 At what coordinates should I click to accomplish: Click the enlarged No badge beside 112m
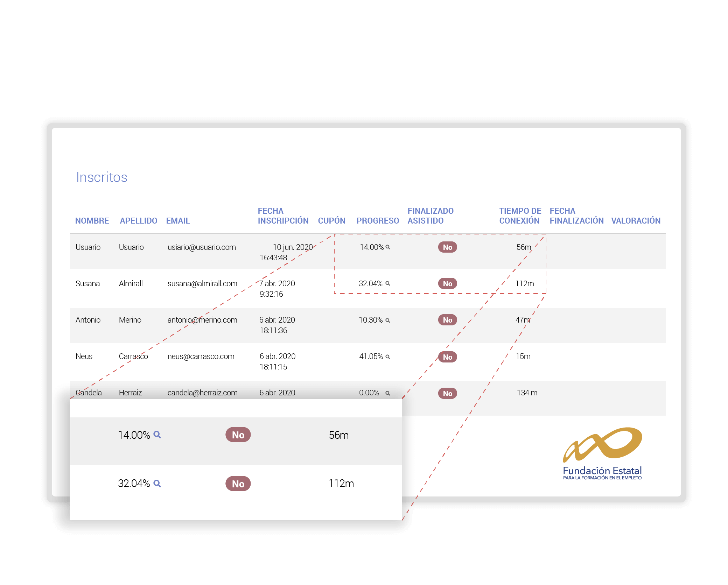(238, 484)
